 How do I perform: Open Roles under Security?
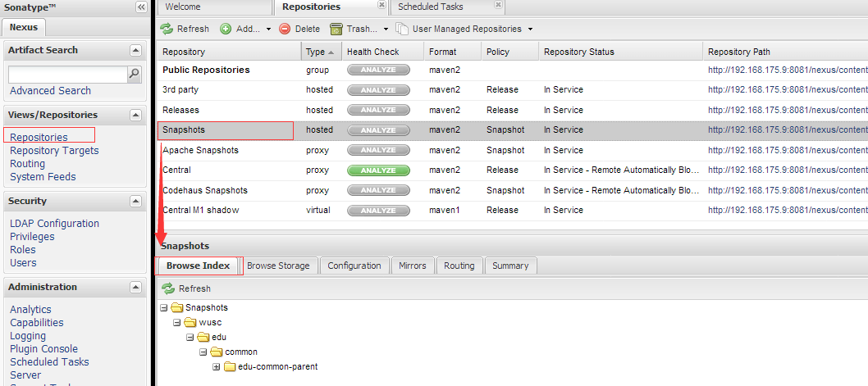click(23, 250)
